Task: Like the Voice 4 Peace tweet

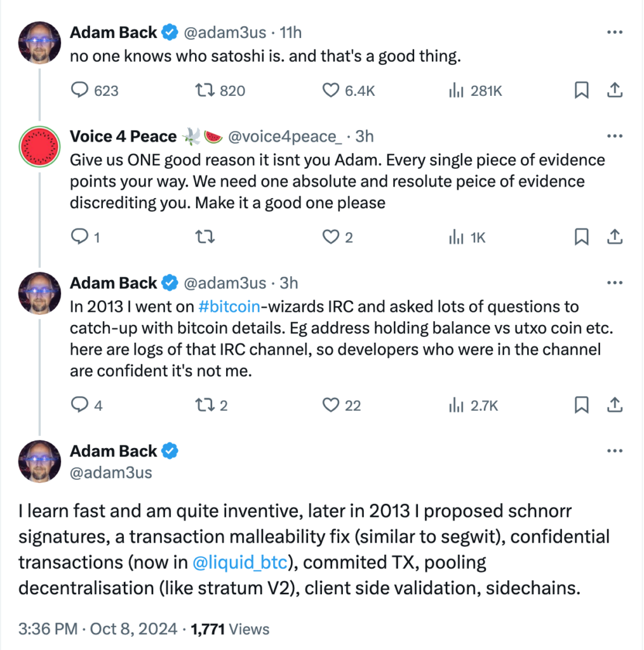Action: (x=331, y=237)
